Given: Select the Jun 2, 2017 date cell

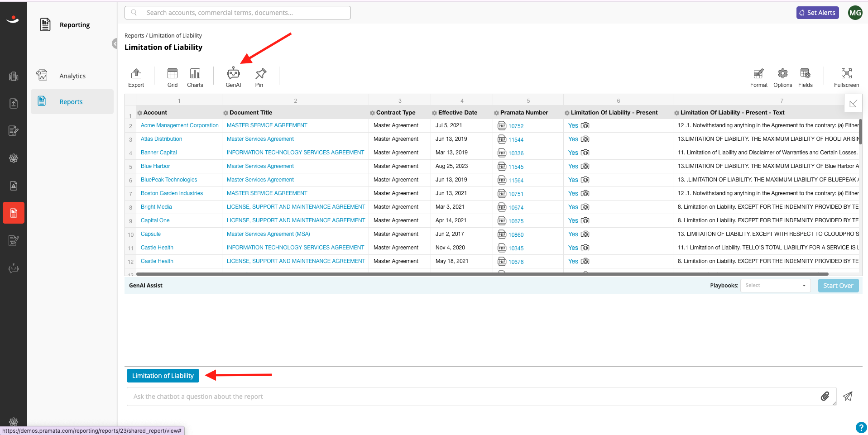Looking at the screenshot, I should (461, 234).
